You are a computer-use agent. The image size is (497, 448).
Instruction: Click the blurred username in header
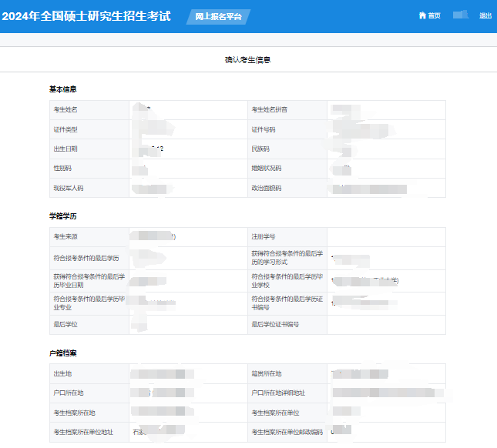[x=462, y=15]
